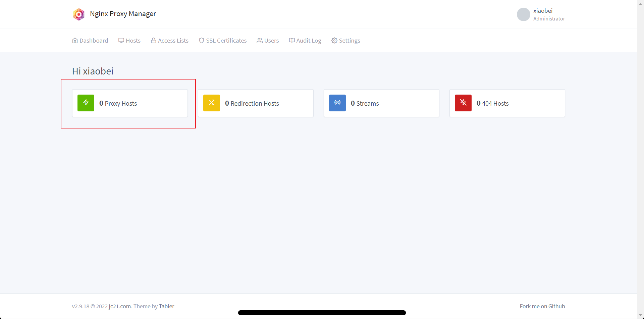This screenshot has height=319, width=644.
Task: Click the green Proxy Hosts bolt icon
Action: point(86,103)
